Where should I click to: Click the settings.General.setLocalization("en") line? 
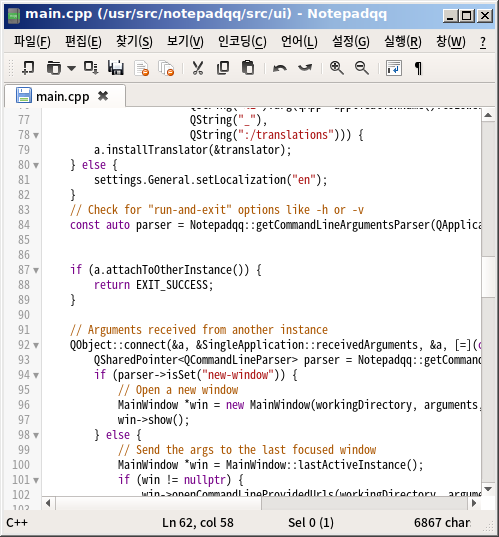211,180
